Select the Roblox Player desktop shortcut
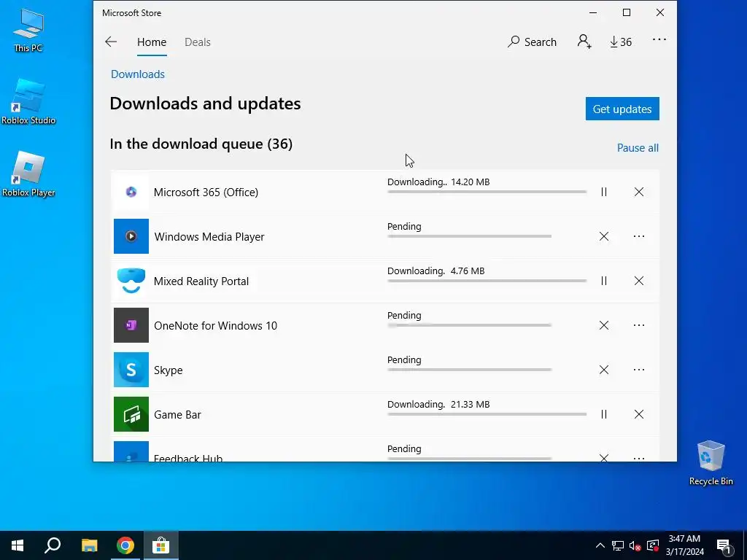747x560 pixels. 28,174
